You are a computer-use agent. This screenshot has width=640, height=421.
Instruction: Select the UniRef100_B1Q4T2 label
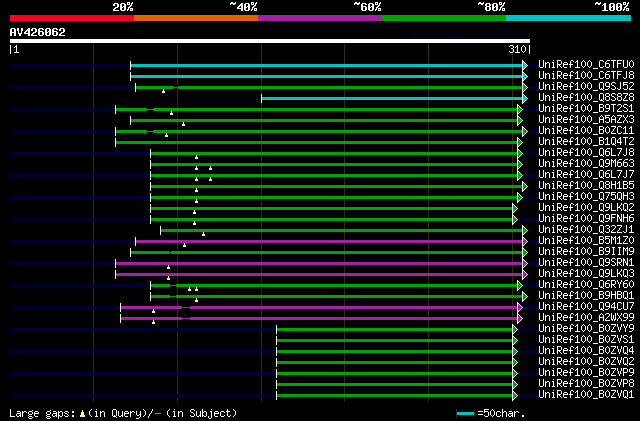tap(586, 142)
